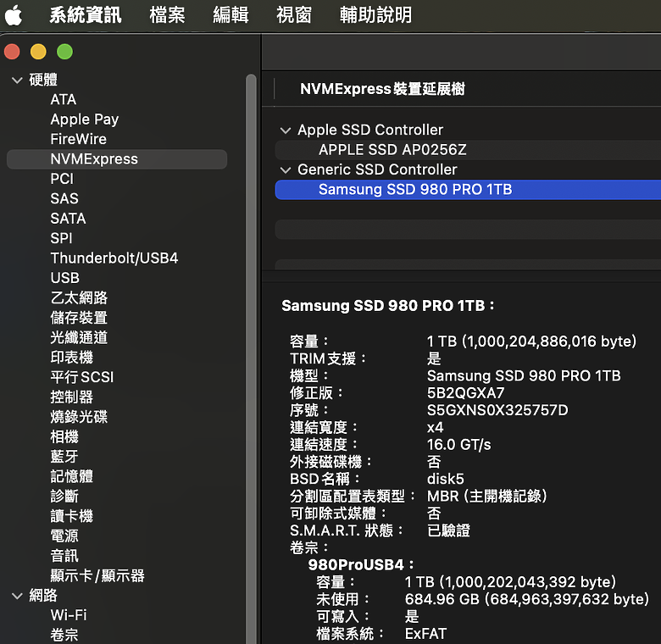
Task: Select SPI in sidebar
Action: tap(61, 238)
